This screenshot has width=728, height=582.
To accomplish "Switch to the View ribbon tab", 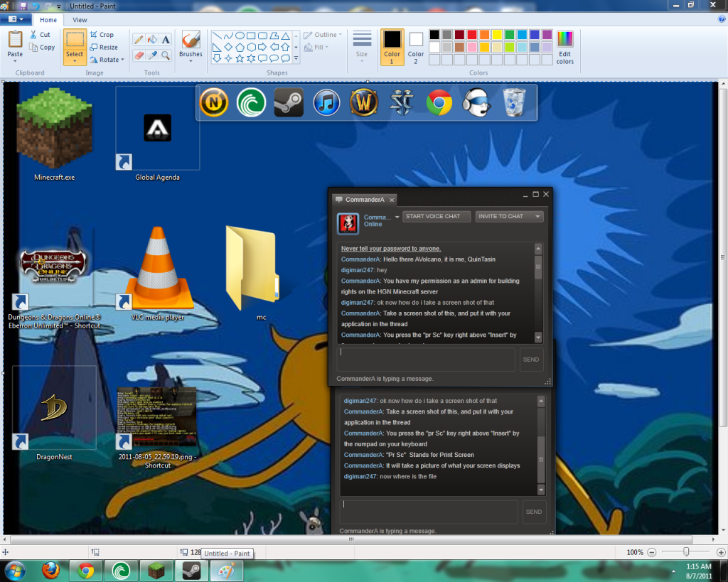I will pos(80,20).
